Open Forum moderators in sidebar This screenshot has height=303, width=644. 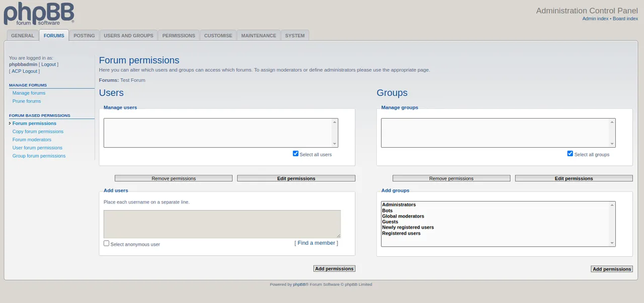click(x=32, y=140)
